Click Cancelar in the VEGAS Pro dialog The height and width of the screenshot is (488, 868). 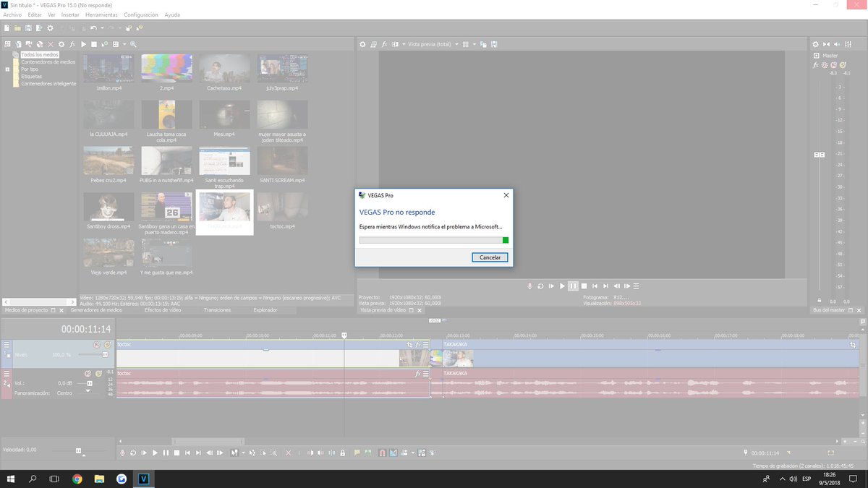pyautogui.click(x=490, y=257)
